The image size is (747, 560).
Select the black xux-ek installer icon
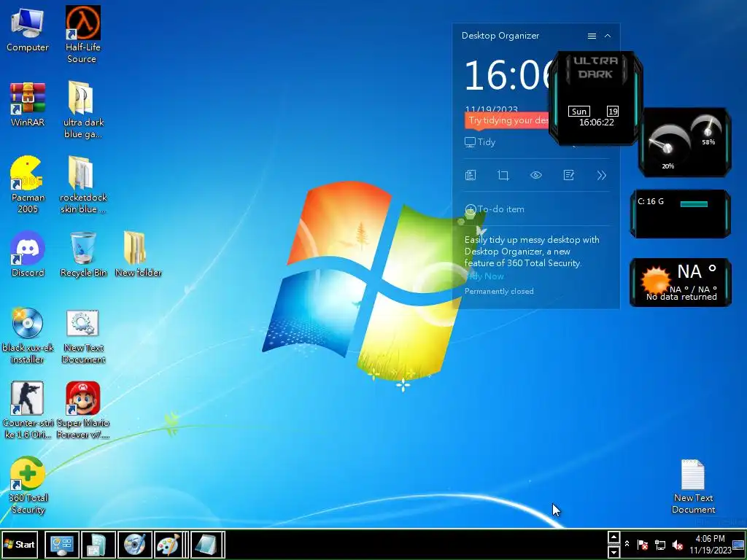point(28,335)
